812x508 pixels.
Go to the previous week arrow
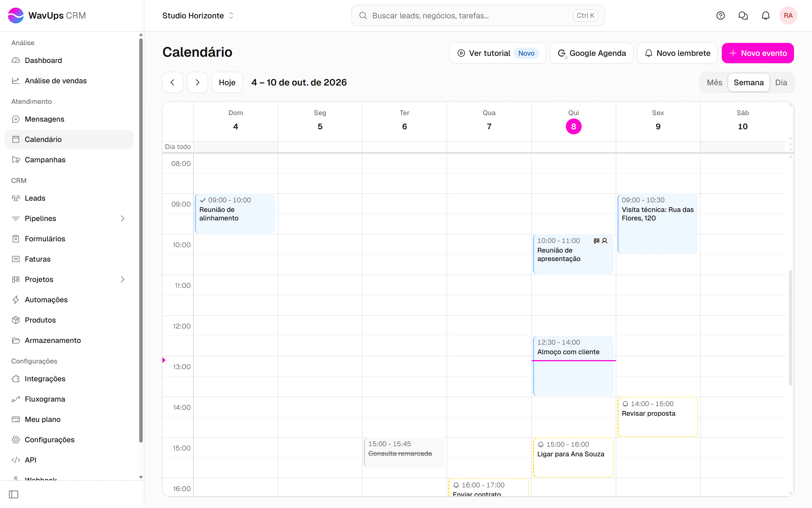173,82
